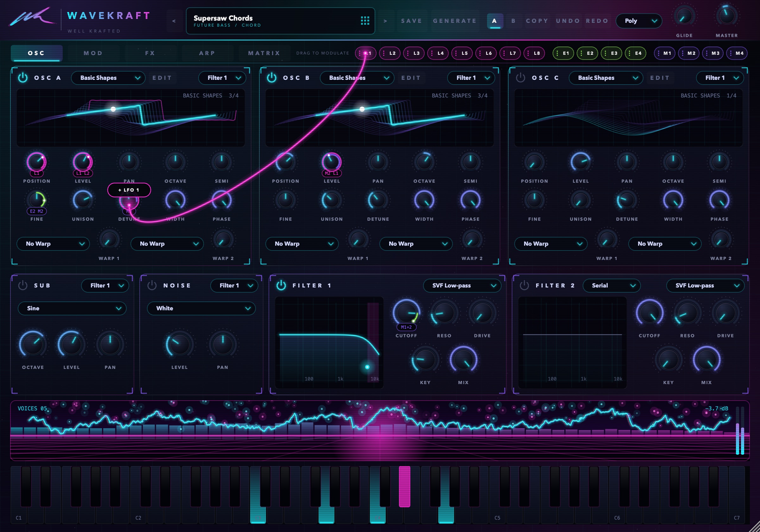
Task: Open the Poly voice mode dropdown
Action: [638, 21]
